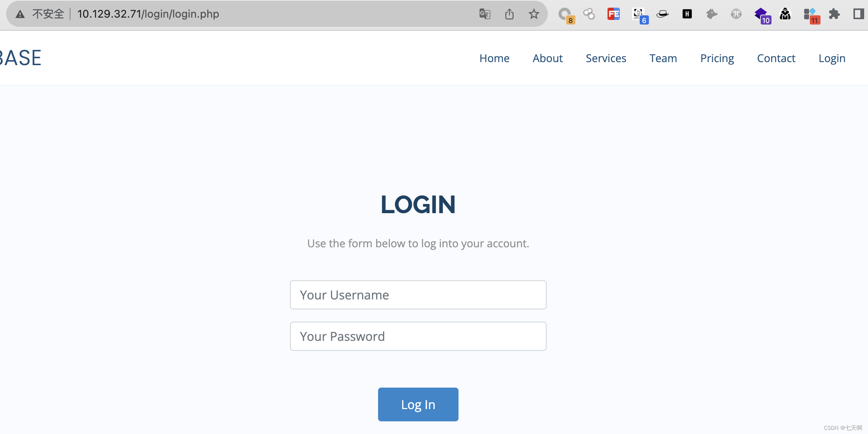868x434 pixels.
Task: Select the About navigation menu item
Action: [x=547, y=58]
